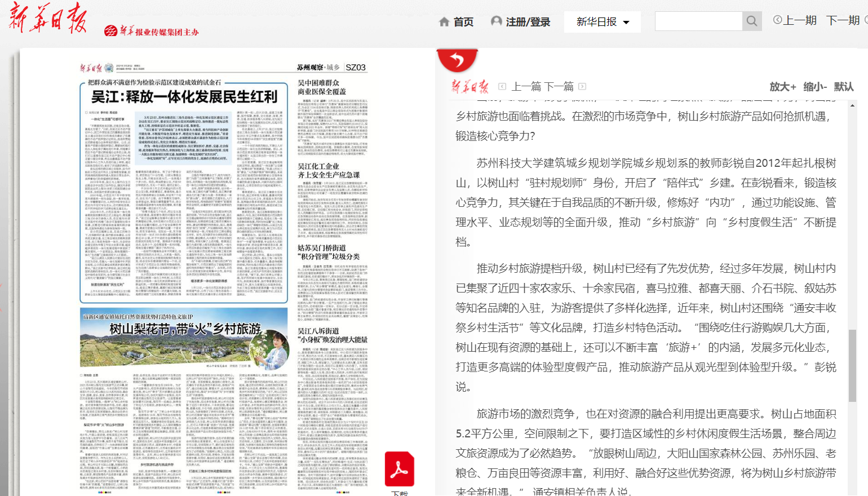Screen dimensions: 868x496
Task: Open the 首页 home link
Action: point(463,22)
